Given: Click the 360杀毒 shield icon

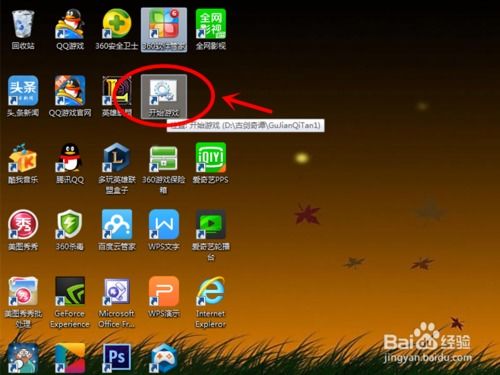Looking at the screenshot, I should tap(70, 224).
